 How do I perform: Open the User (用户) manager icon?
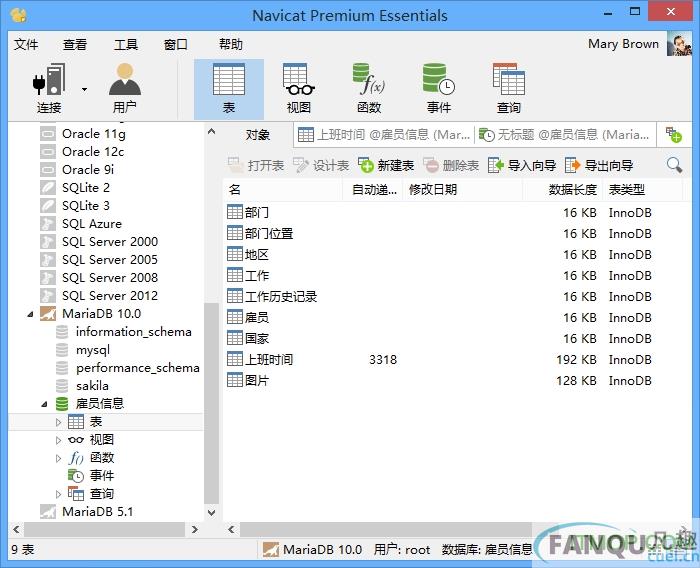tap(125, 79)
